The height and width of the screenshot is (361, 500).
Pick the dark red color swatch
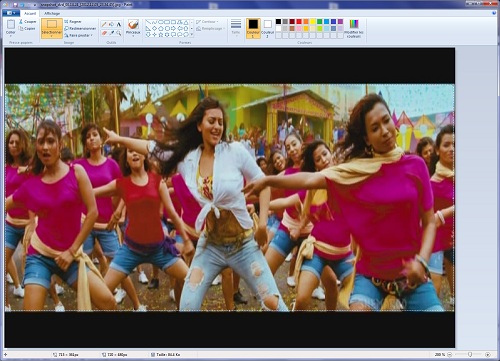tap(292, 21)
